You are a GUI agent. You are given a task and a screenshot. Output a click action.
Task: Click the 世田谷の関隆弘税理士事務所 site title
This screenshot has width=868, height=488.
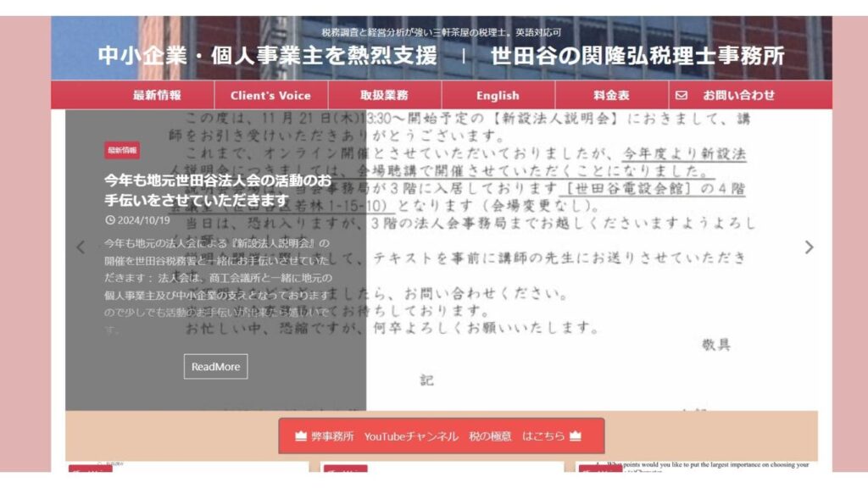[637, 56]
